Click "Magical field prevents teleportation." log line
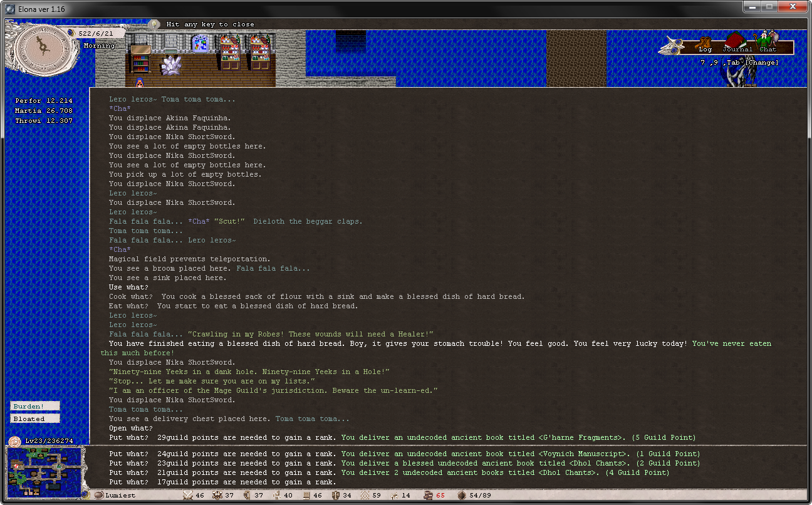 click(x=190, y=259)
